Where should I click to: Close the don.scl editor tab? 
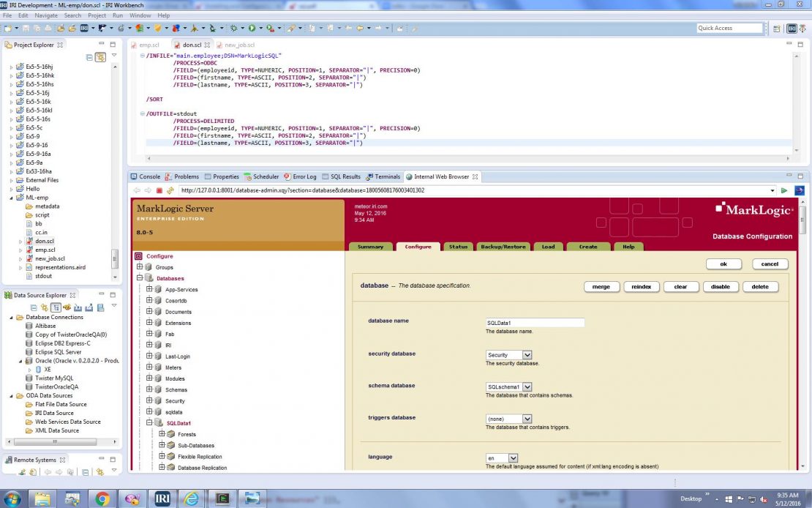click(207, 45)
